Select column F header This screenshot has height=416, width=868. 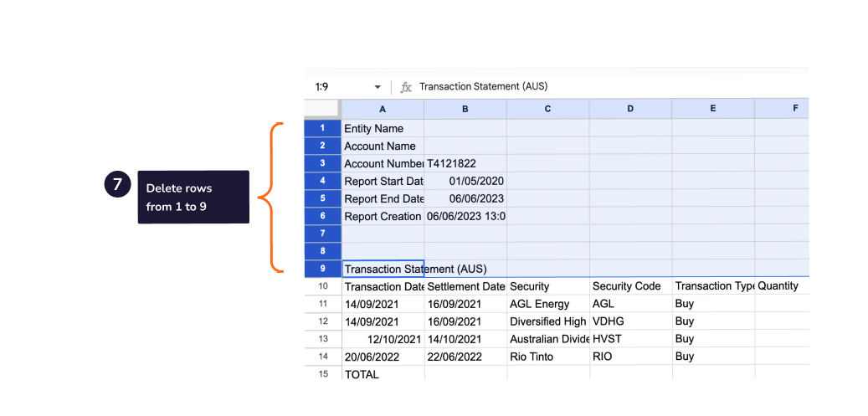click(782, 109)
